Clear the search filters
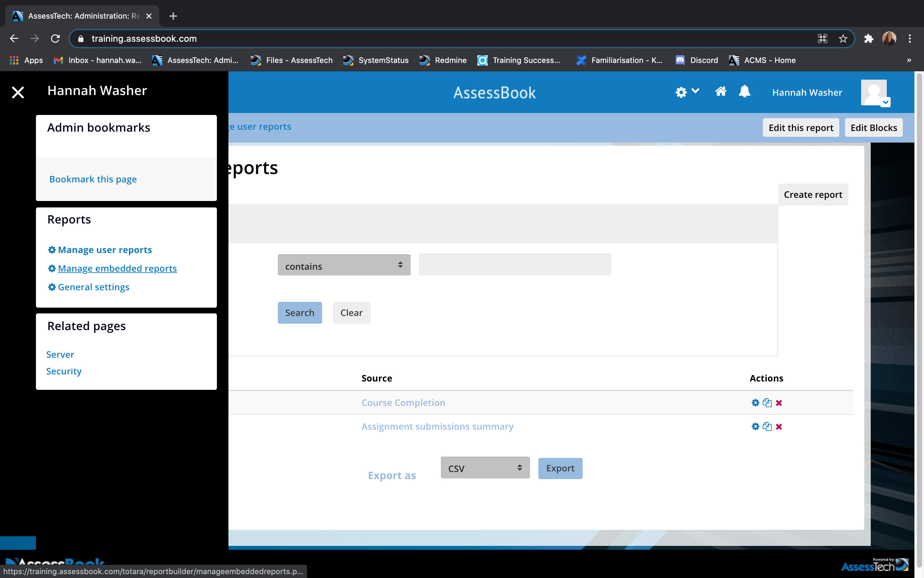This screenshot has width=924, height=578. 352,313
